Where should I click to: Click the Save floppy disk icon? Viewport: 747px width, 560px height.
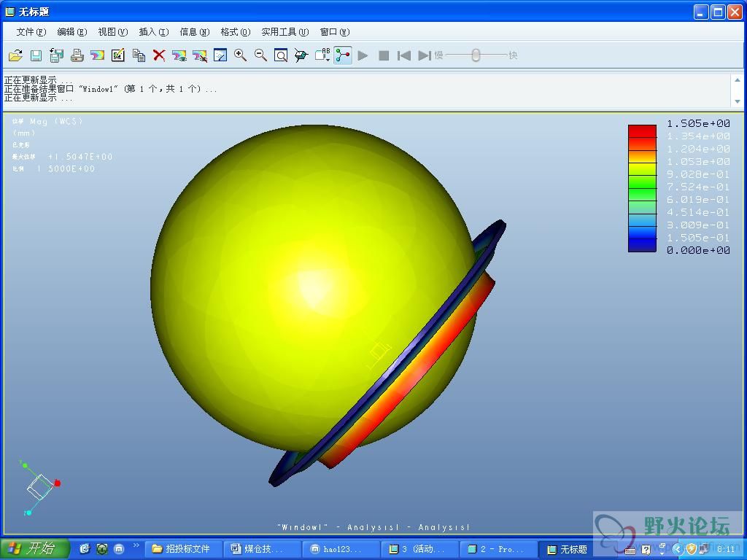[36, 55]
